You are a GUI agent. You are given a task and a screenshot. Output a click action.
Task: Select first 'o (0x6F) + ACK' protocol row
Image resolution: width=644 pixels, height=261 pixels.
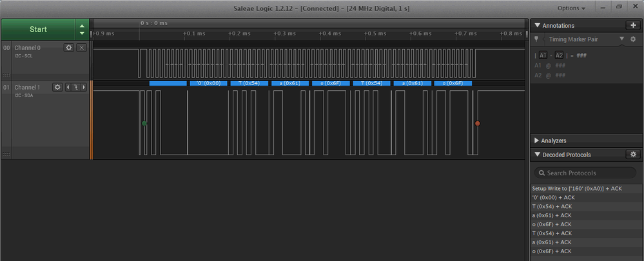click(x=587, y=224)
